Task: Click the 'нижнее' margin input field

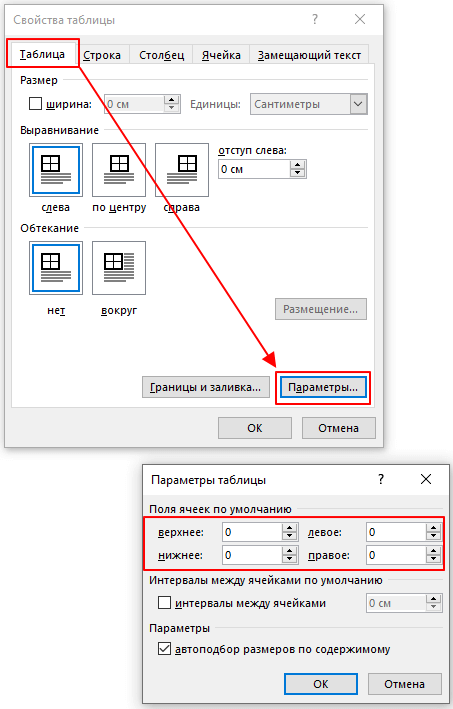Action: click(252, 555)
